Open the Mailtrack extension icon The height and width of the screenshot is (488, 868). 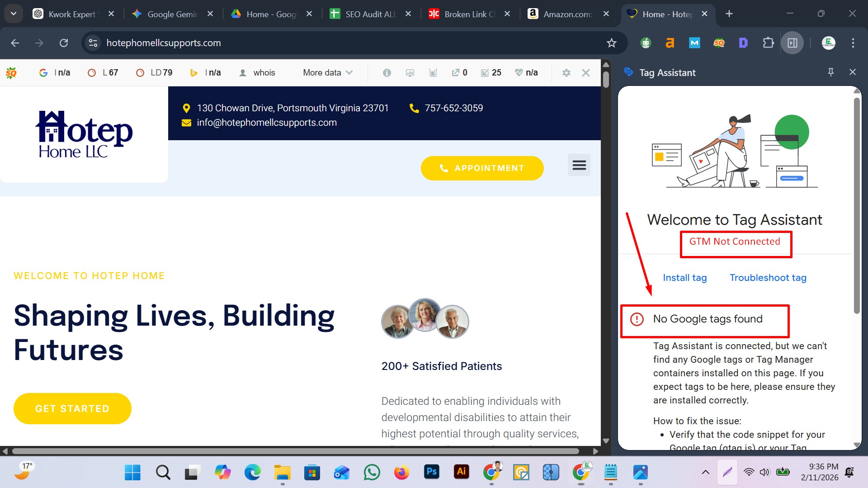(x=694, y=43)
